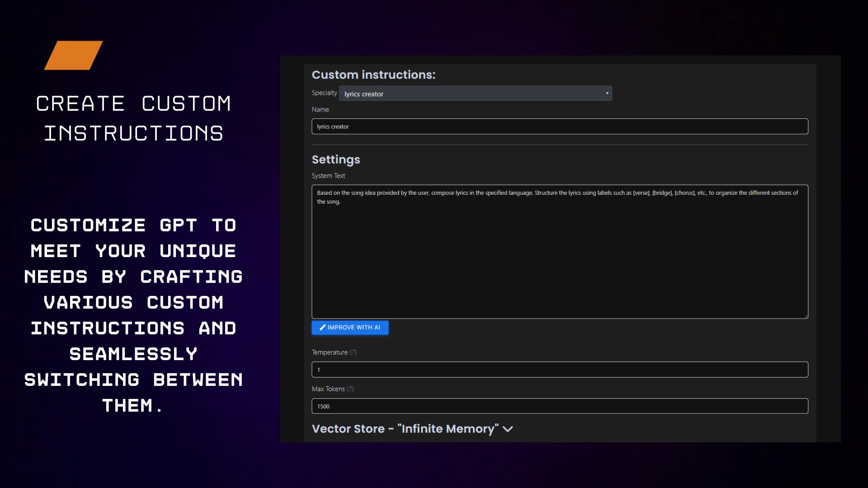
Task: Click the Customize GPT description paragraph
Action: 134,315
